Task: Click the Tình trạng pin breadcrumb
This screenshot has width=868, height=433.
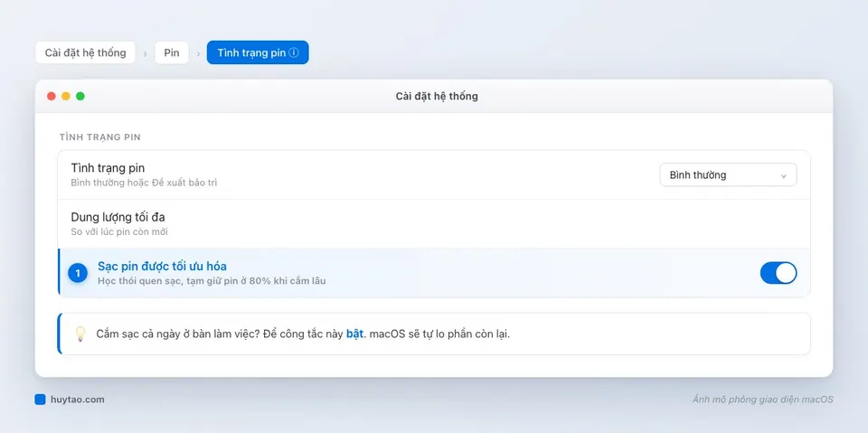Action: tap(258, 52)
